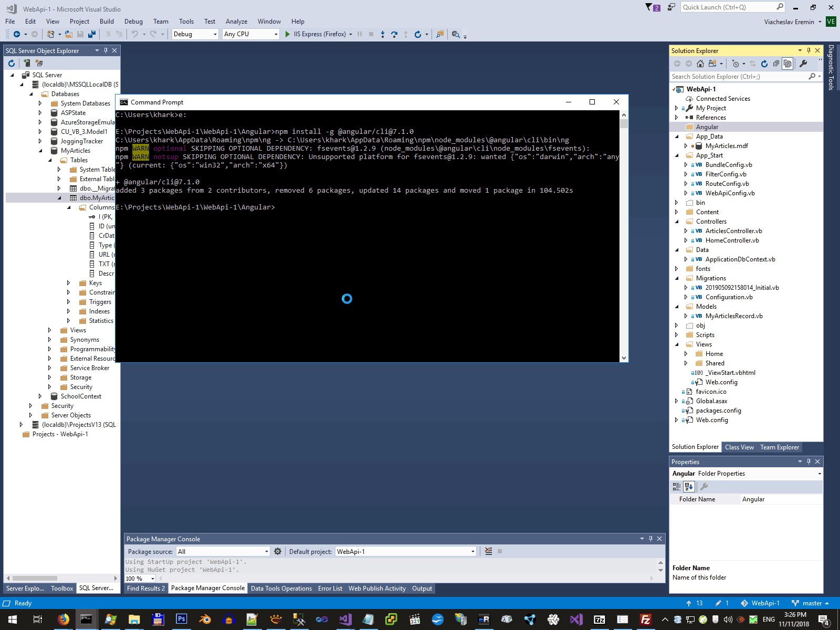Viewport: 840px width, 630px height.
Task: Toggle auto-hide pin on SQL Server Object Explorer
Action: 106,50
